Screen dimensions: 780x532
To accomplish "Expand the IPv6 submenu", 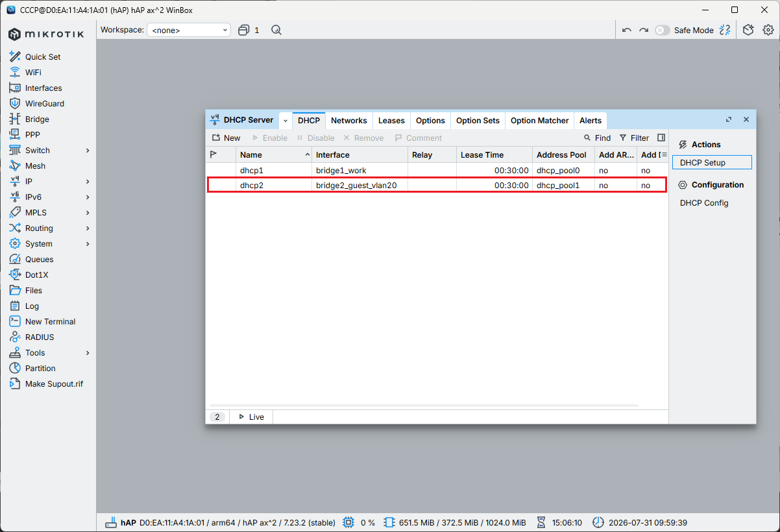I will click(88, 197).
